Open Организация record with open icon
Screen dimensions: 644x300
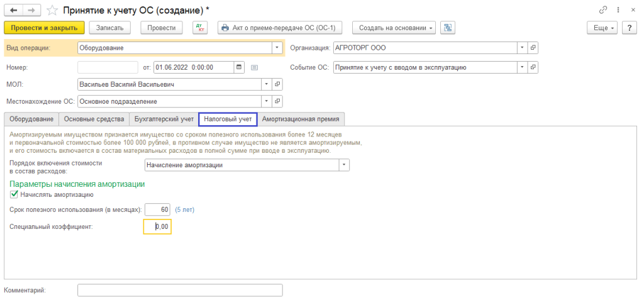click(533, 48)
